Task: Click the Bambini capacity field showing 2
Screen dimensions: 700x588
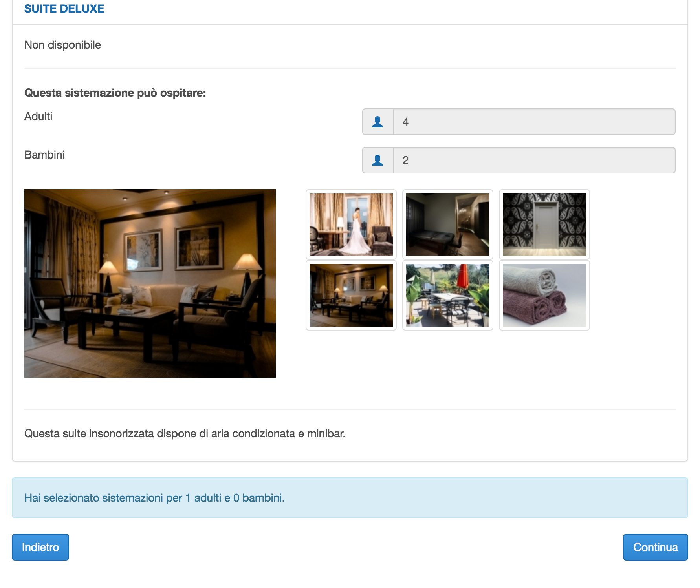Action: pos(533,160)
